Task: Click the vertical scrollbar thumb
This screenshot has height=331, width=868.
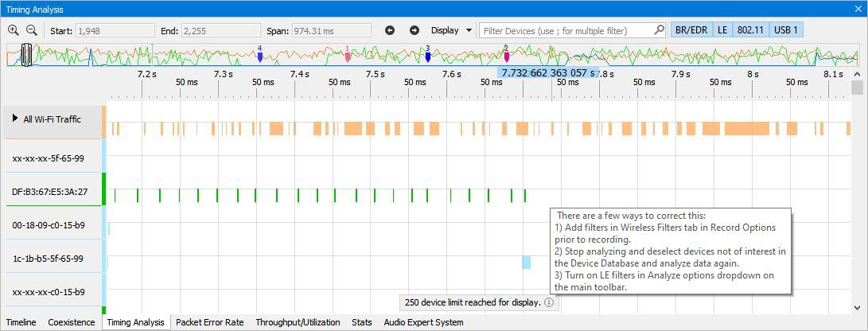Action: (858, 88)
